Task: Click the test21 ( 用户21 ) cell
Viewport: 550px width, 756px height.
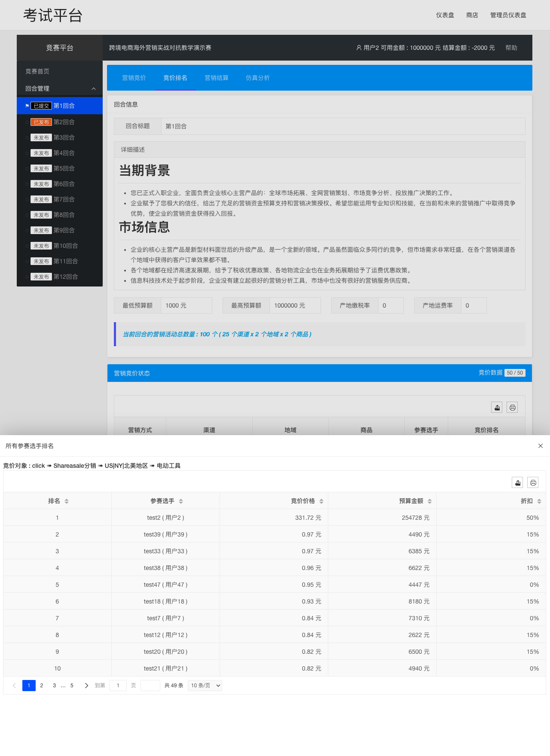Action: 165,668
